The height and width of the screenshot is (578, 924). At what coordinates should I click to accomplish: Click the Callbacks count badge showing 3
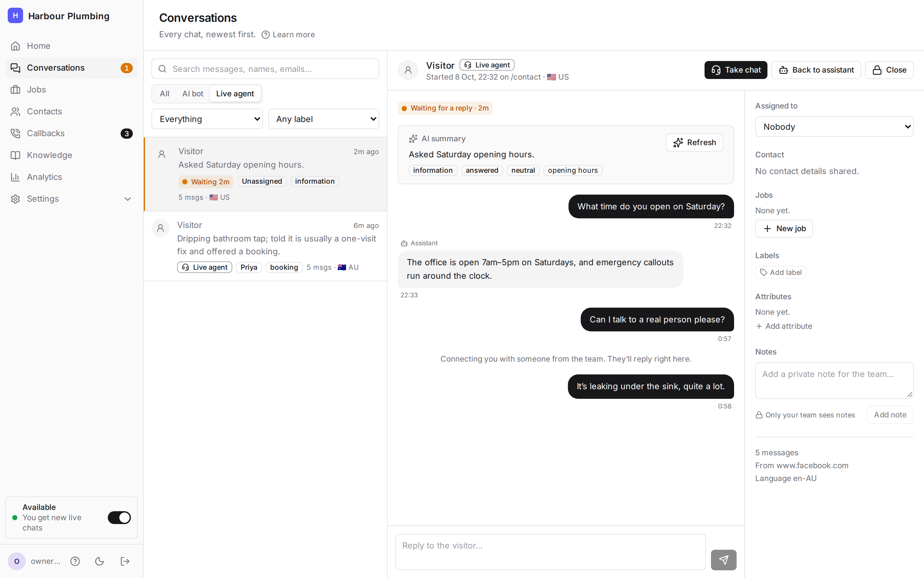pos(127,133)
